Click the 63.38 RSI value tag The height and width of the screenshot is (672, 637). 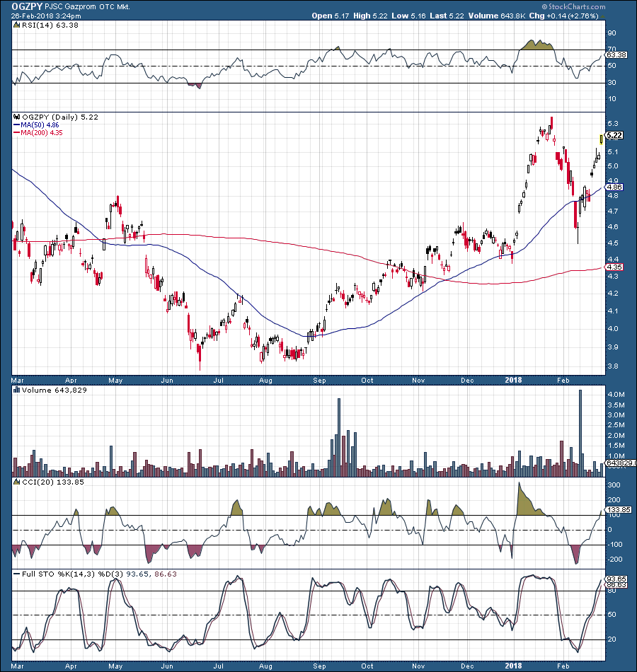pyautogui.click(x=616, y=55)
